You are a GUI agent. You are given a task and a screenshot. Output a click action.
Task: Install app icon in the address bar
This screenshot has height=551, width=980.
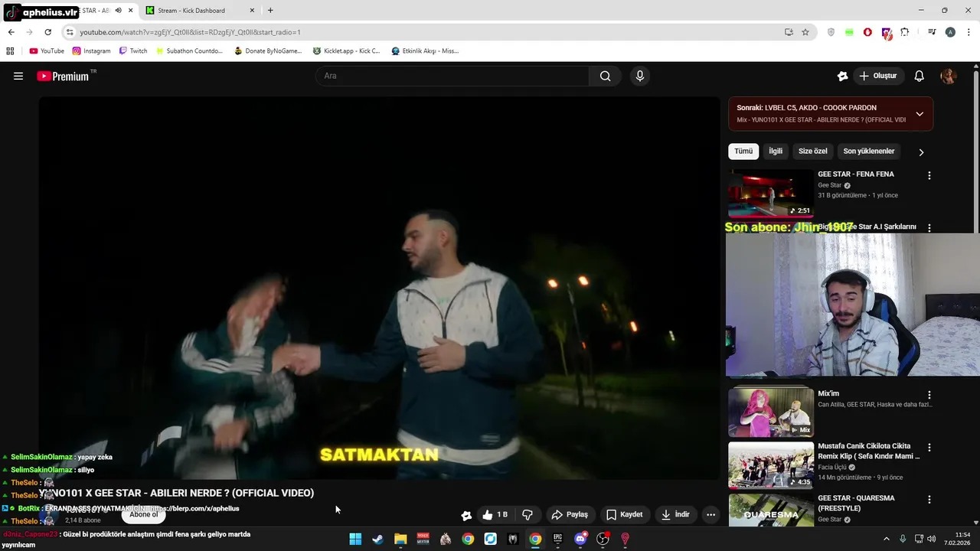click(x=789, y=32)
